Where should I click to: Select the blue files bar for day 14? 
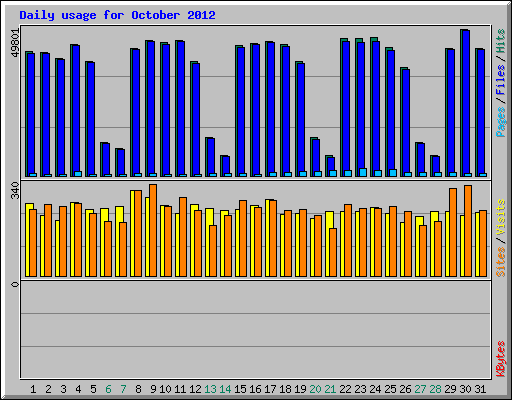tap(226, 166)
